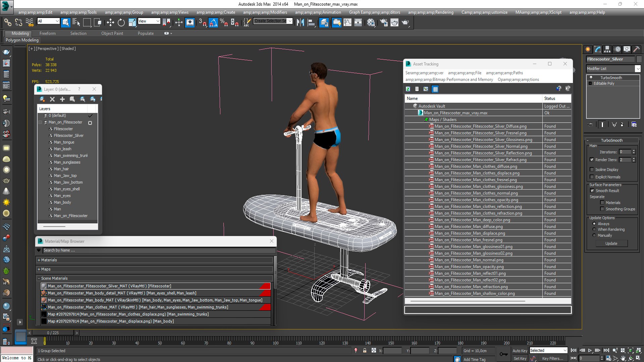Open the Curve Editor icon
644x362 pixels.
347,22
